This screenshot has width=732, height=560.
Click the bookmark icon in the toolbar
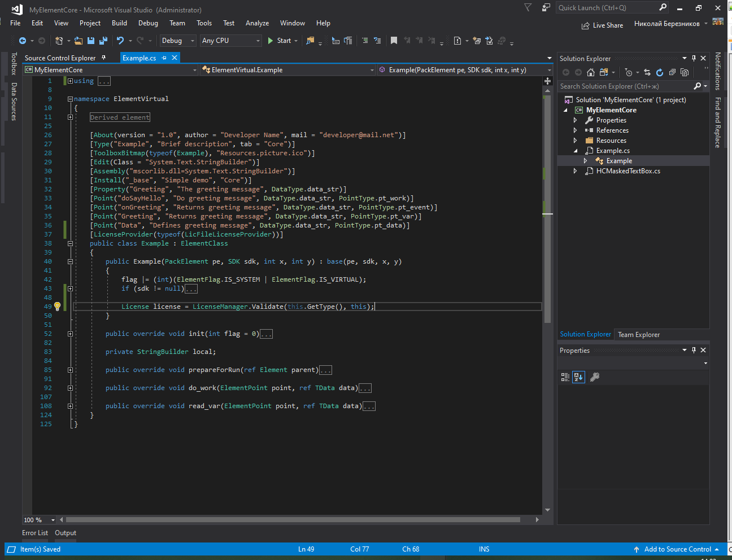(x=394, y=41)
